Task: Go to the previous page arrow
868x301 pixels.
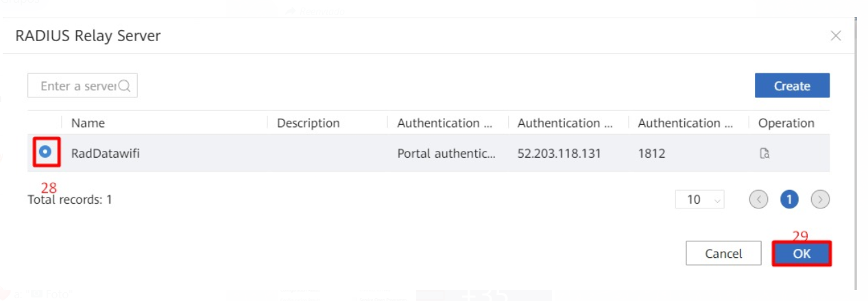Action: (758, 200)
